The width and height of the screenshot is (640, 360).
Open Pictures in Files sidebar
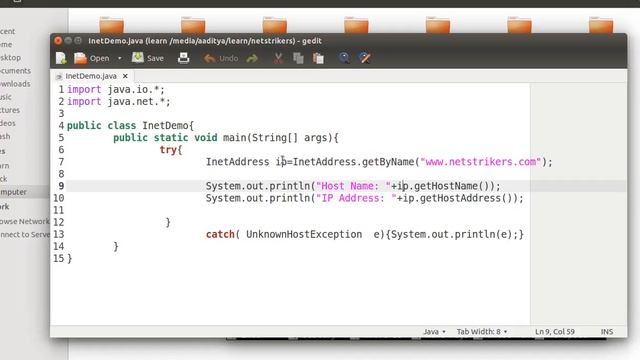pos(10,110)
